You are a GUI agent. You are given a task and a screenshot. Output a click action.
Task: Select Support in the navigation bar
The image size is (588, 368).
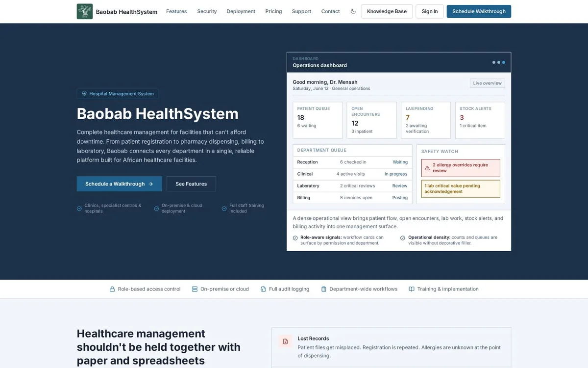[x=301, y=11]
